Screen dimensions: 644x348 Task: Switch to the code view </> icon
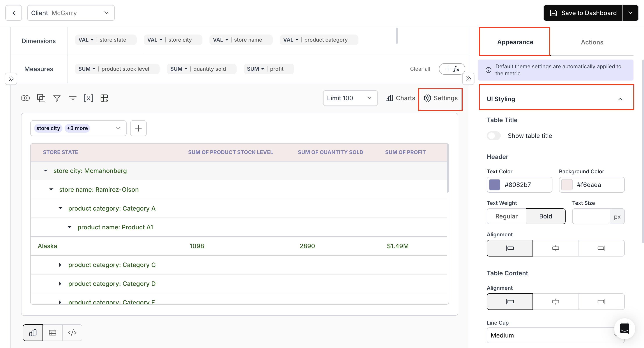click(x=72, y=332)
